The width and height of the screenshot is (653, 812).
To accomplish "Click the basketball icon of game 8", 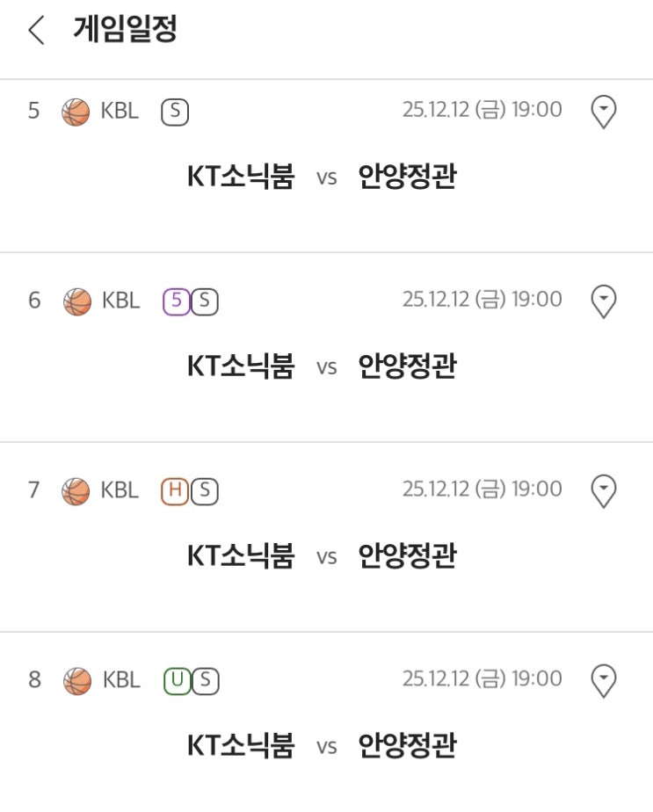I will (x=76, y=681).
